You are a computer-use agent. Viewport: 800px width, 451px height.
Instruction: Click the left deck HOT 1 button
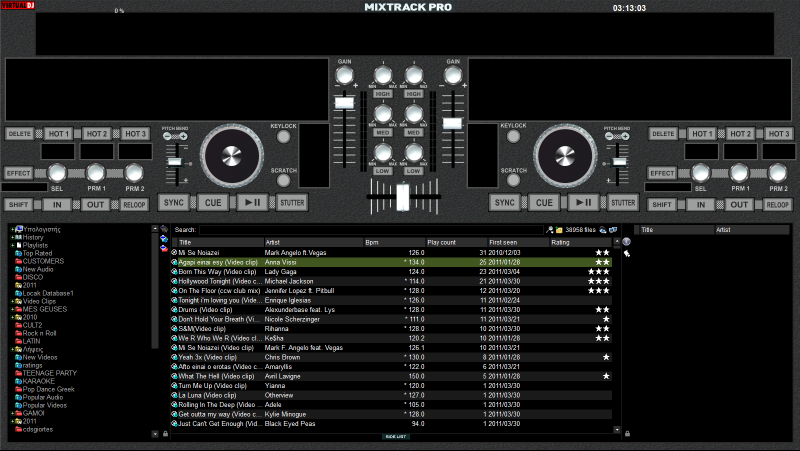tap(58, 134)
